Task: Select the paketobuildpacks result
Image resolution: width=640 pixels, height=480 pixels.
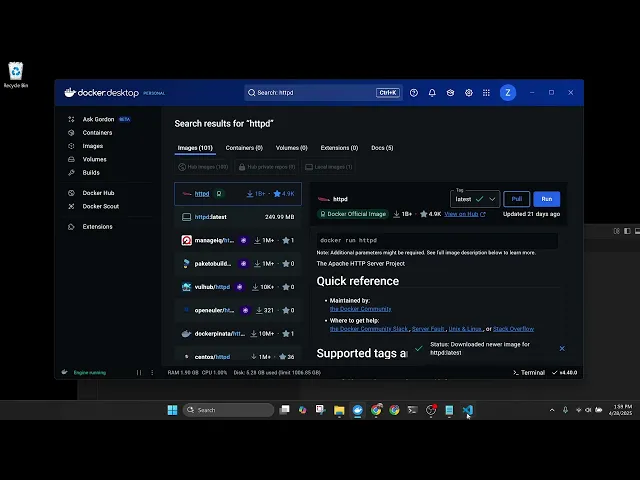Action: pos(238,264)
